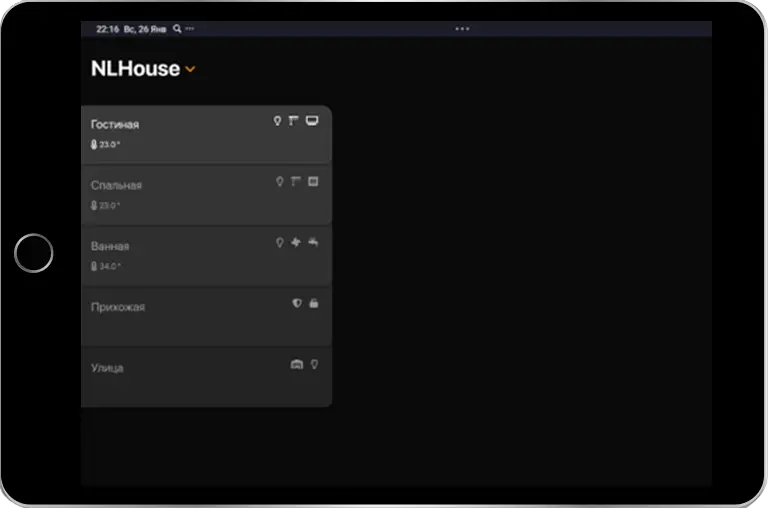
Task: Tap the light bulb icon in Спальная
Action: (279, 182)
